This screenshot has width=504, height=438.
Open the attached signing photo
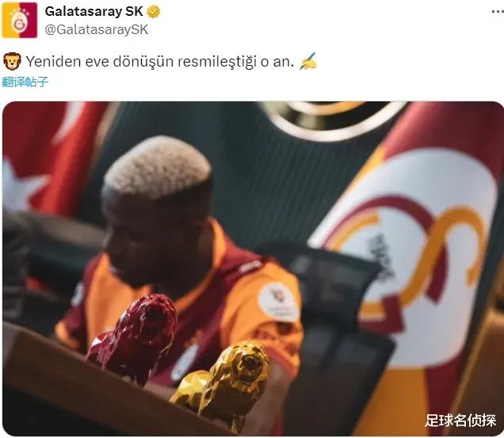[x=253, y=269]
